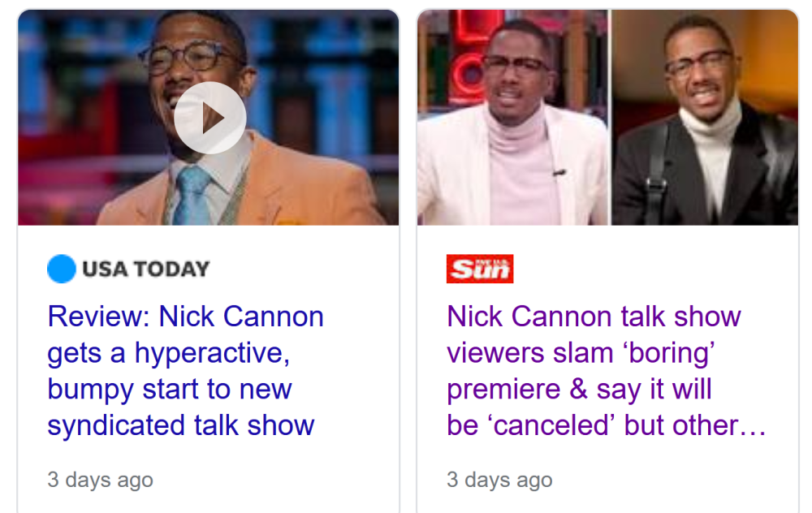
Task: Click 'gets a hyperactive,' headline line
Action: (x=169, y=353)
